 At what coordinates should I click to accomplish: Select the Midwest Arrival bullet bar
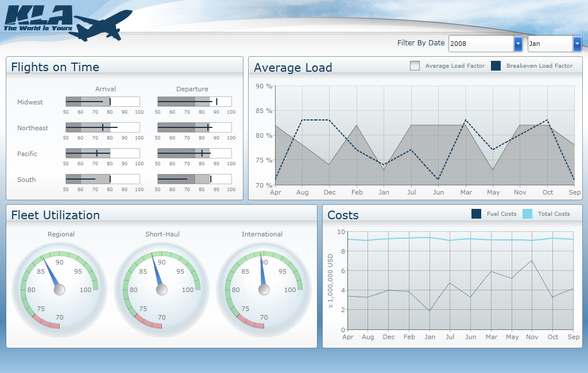coord(102,102)
